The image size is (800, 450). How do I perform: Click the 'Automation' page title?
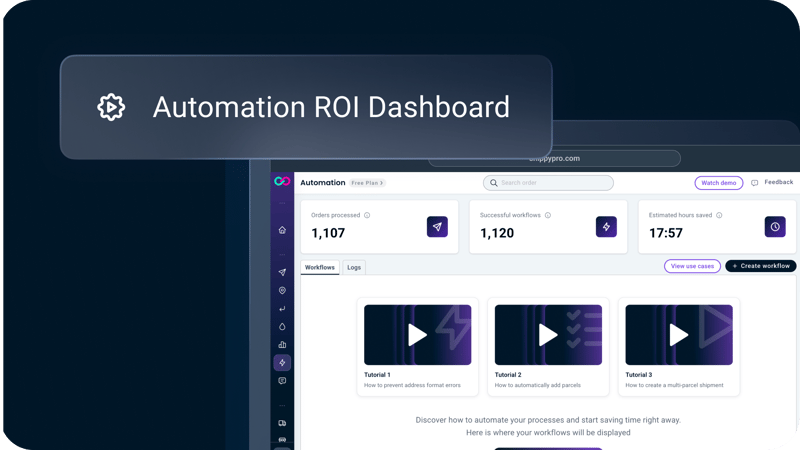tap(322, 183)
